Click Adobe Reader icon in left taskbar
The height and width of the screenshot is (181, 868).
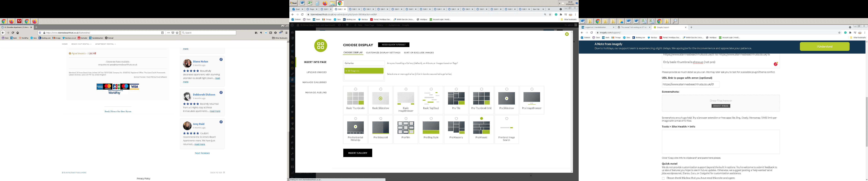pyautogui.click(x=19, y=21)
